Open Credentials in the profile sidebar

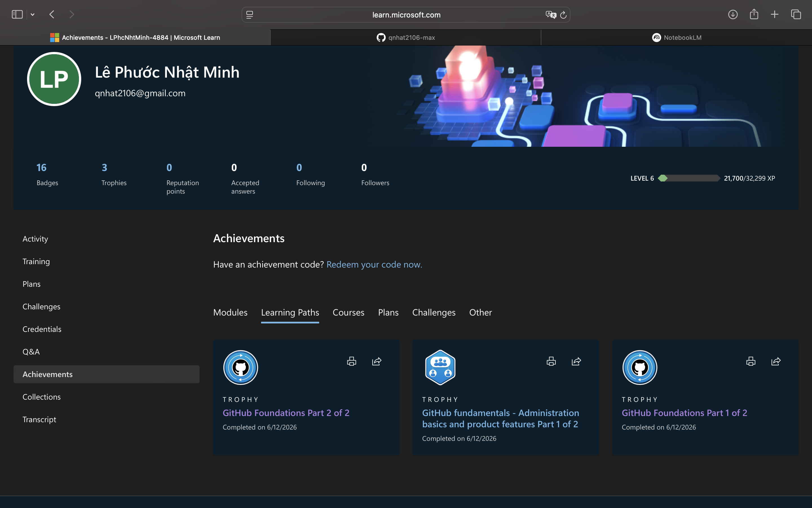42,329
